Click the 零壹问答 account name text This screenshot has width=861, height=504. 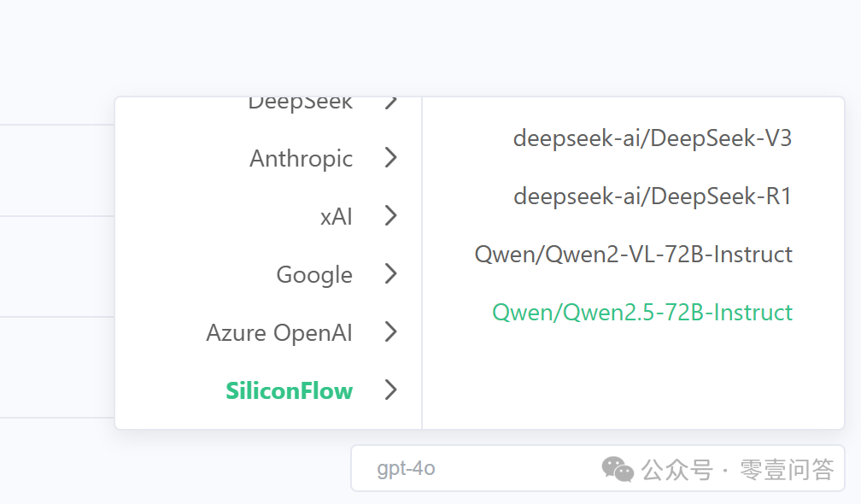pyautogui.click(x=786, y=469)
